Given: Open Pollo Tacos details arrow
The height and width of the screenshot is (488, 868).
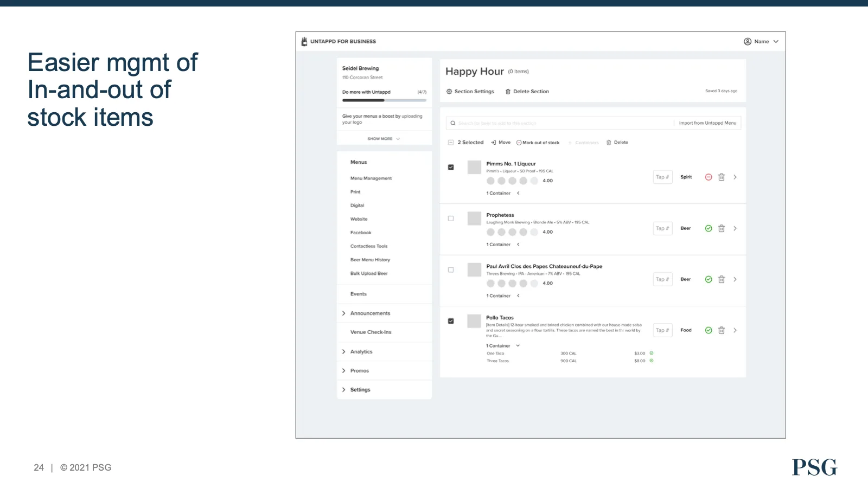Looking at the screenshot, I should pos(735,330).
